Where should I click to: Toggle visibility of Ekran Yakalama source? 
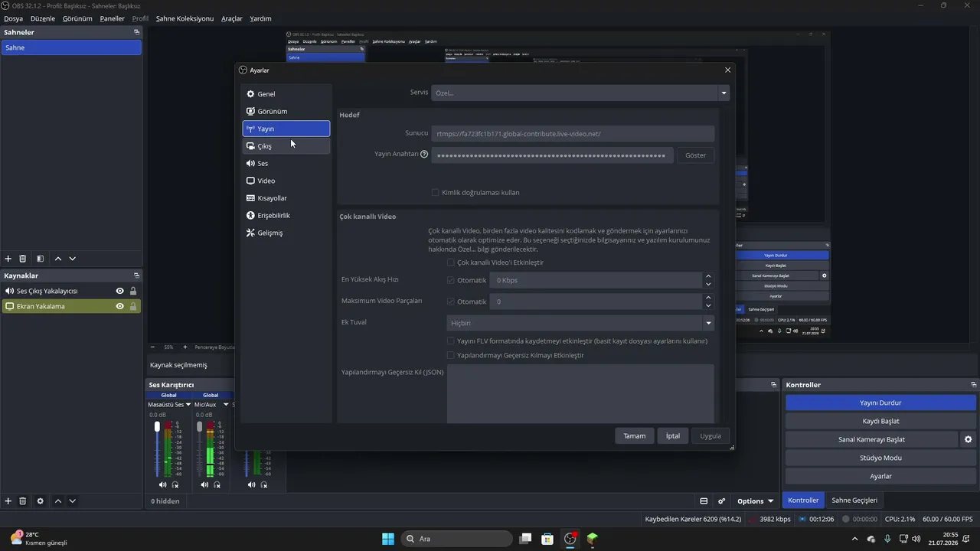119,306
